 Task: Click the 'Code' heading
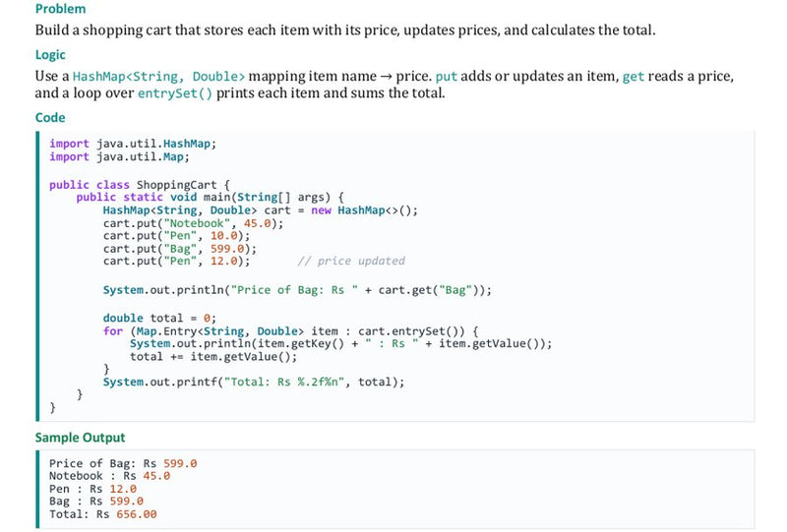[x=50, y=117]
